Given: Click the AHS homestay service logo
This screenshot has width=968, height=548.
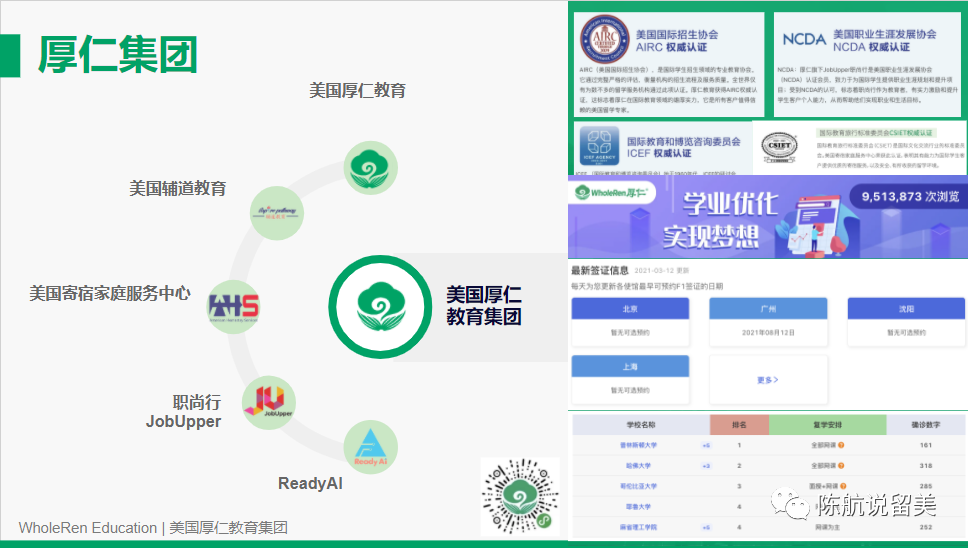Looking at the screenshot, I should point(233,307).
